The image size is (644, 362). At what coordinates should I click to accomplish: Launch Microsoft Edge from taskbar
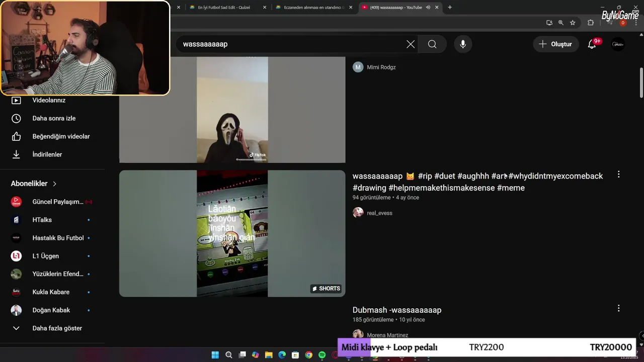282,355
